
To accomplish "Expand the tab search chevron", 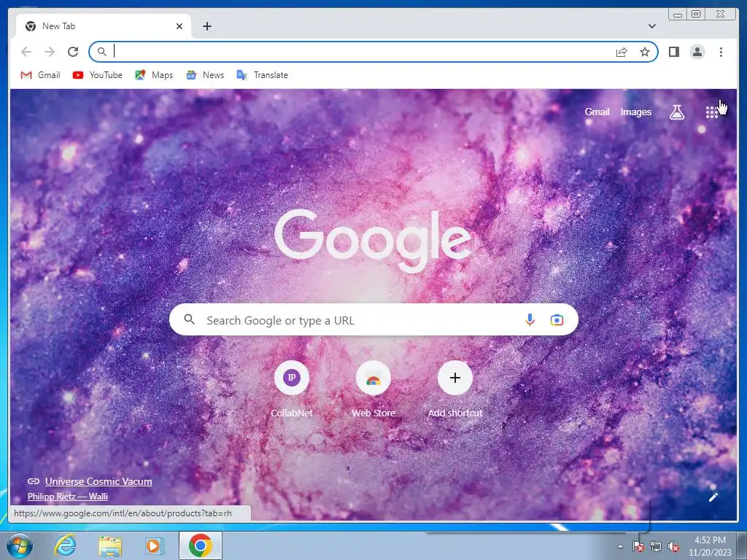I will 651,26.
